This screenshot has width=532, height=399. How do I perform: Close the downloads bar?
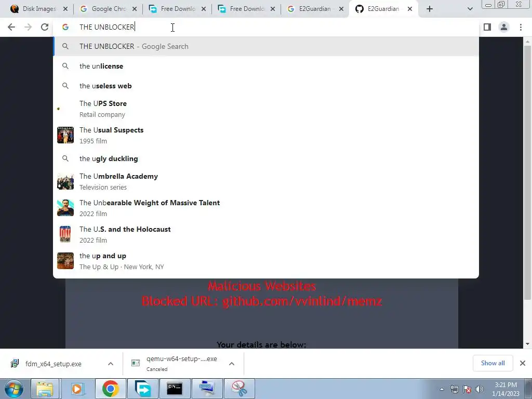tap(523, 363)
